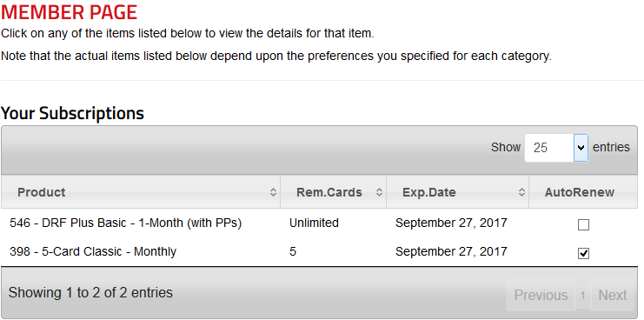Open the 398 - 5-Card Classic Monthly details
The image size is (644, 320).
coord(93,251)
